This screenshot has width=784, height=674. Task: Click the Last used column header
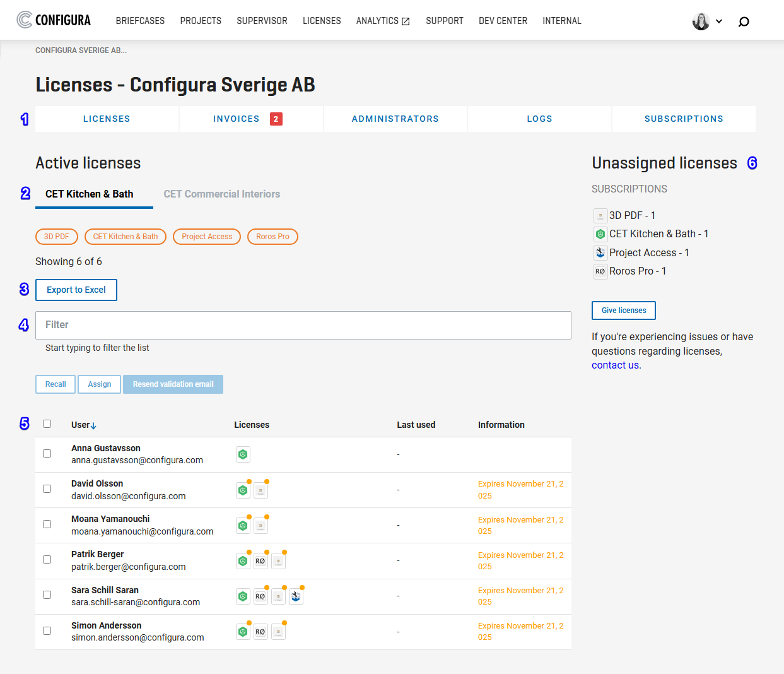click(416, 425)
